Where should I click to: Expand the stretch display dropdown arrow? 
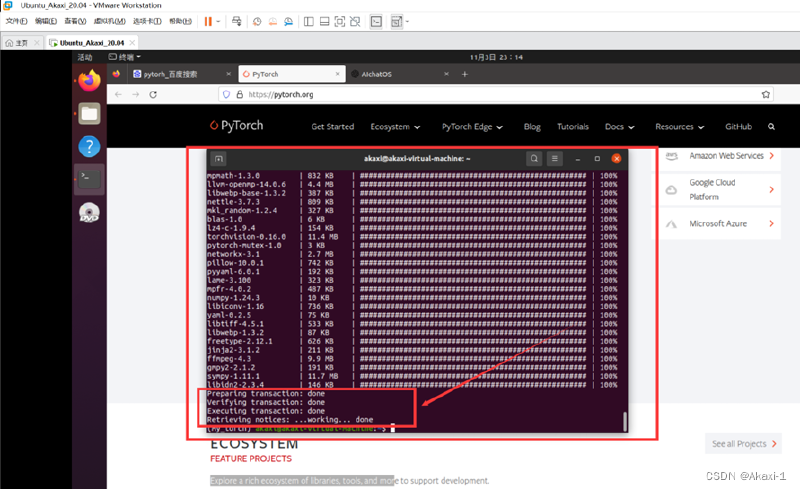click(407, 21)
